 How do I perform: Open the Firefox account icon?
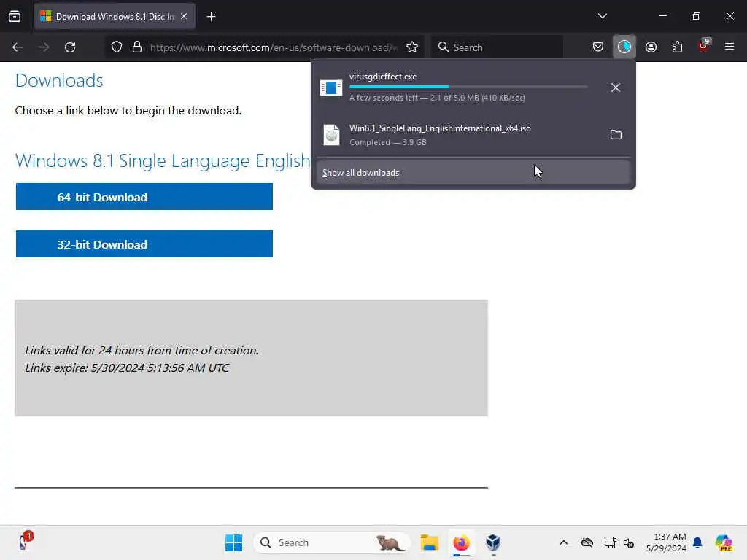point(651,47)
